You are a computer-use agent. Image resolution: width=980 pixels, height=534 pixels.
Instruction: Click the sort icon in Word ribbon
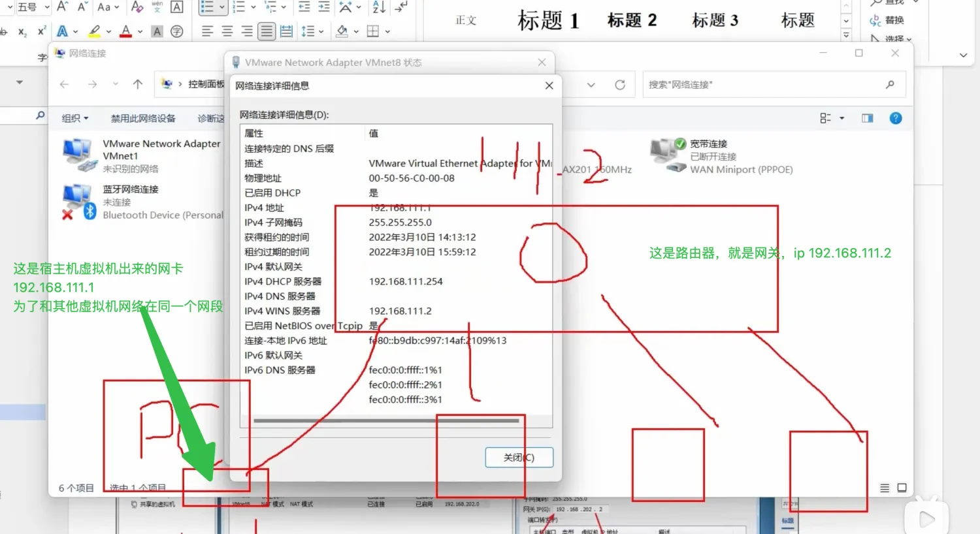[x=378, y=7]
